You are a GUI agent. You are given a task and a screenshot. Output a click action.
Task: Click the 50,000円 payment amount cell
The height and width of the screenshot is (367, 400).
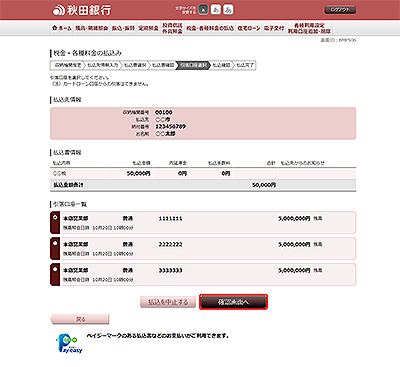[x=139, y=173]
